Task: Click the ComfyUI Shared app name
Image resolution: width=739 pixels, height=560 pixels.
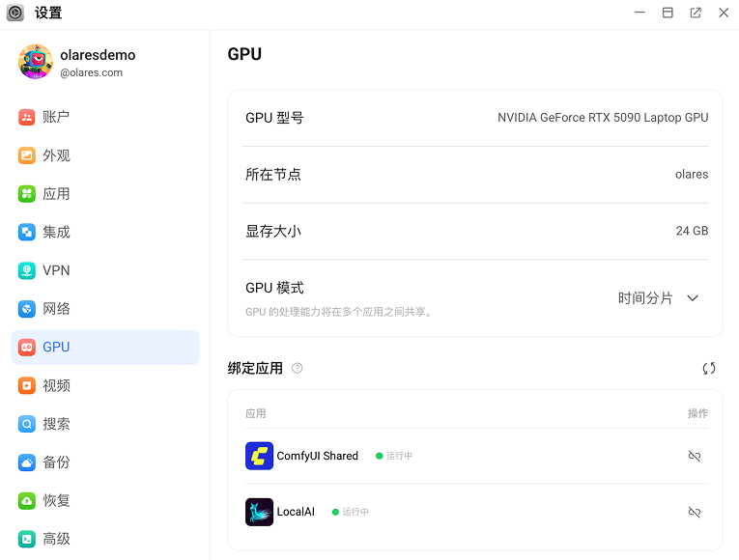Action: 317,456
